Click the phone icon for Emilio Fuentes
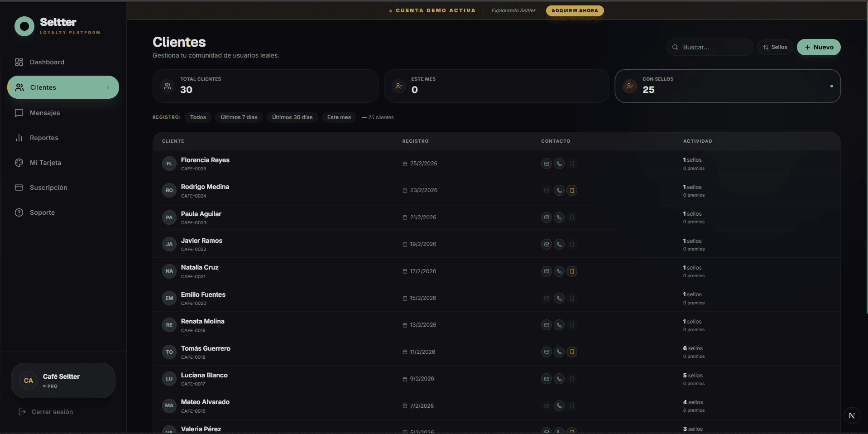 click(x=559, y=298)
